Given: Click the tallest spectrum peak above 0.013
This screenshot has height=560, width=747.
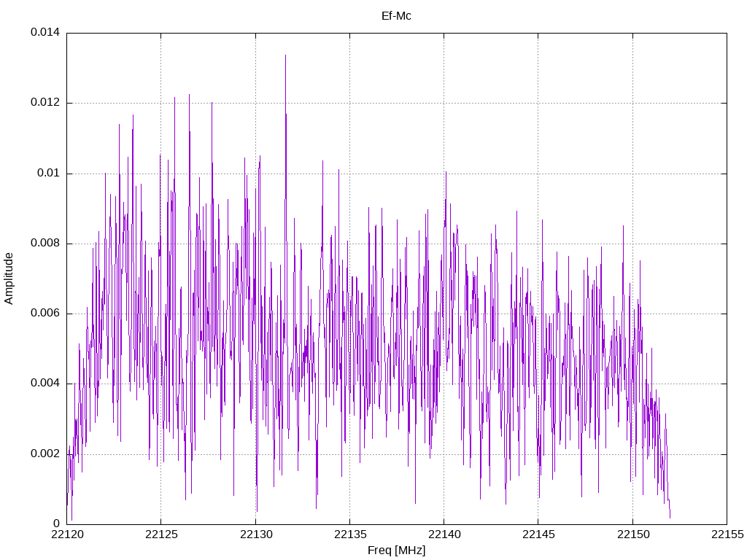Looking at the screenshot, I should pyautogui.click(x=285, y=56).
